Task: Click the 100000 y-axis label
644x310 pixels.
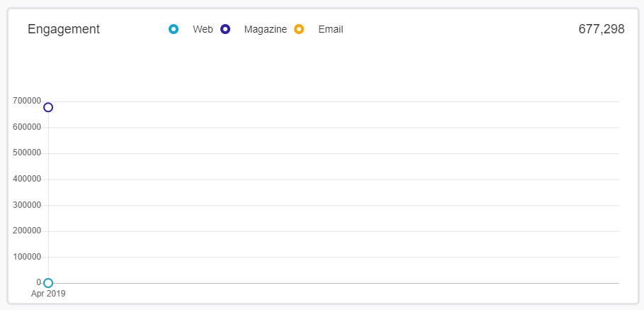Action: click(26, 257)
